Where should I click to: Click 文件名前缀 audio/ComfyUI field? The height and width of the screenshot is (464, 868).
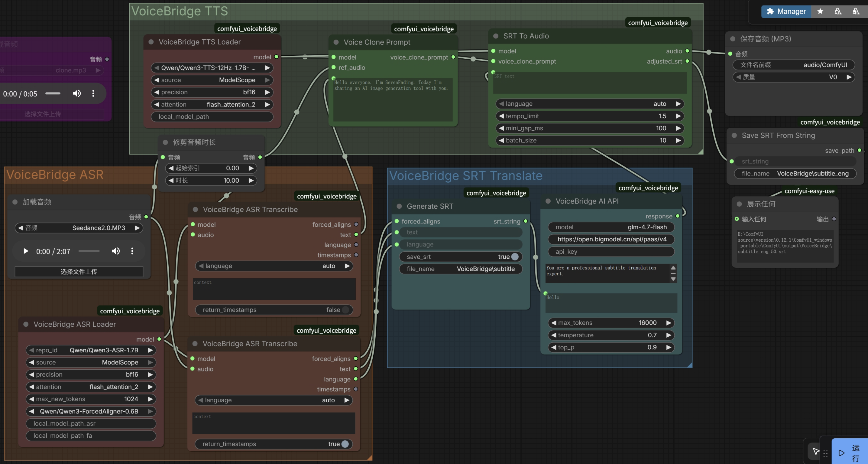[794, 65]
